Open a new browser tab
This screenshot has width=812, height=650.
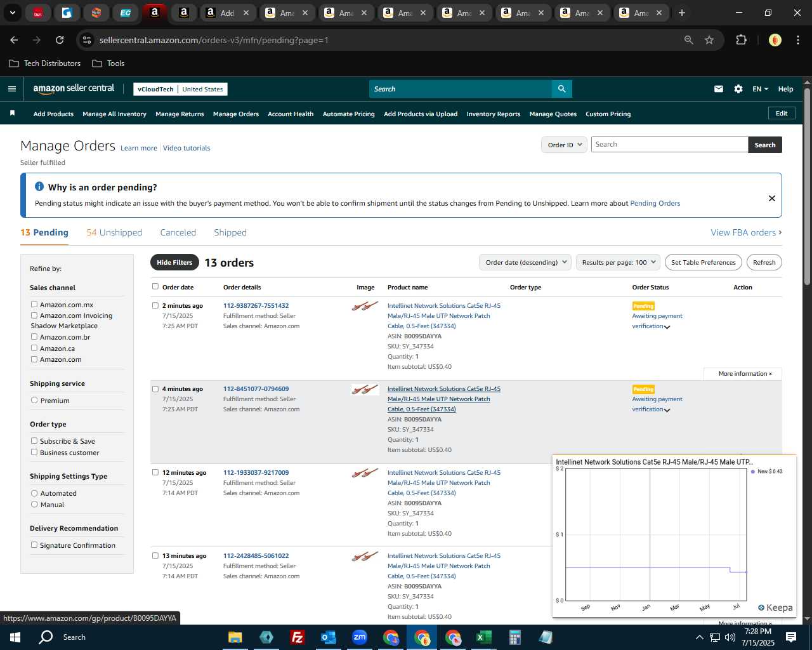coord(682,13)
